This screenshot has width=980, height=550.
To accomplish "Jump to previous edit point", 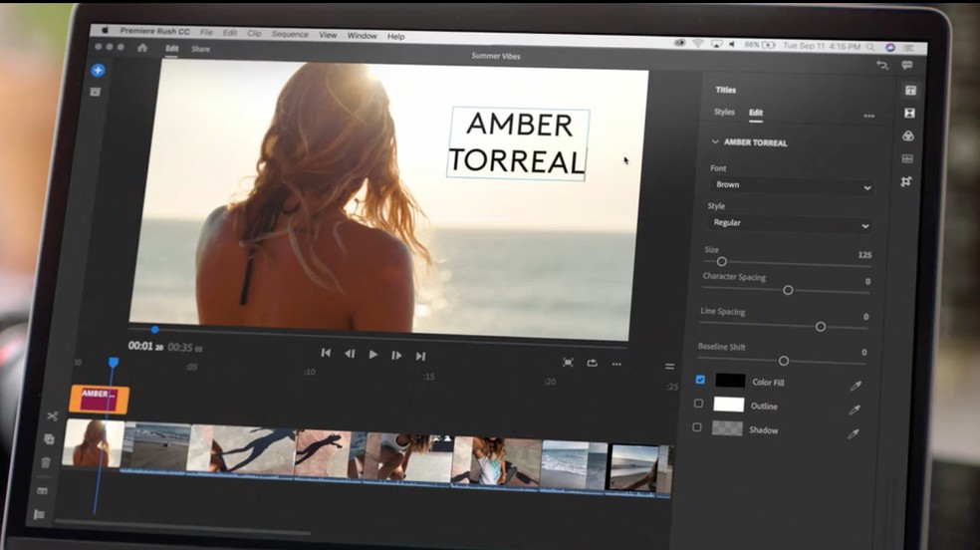I will coord(326,353).
